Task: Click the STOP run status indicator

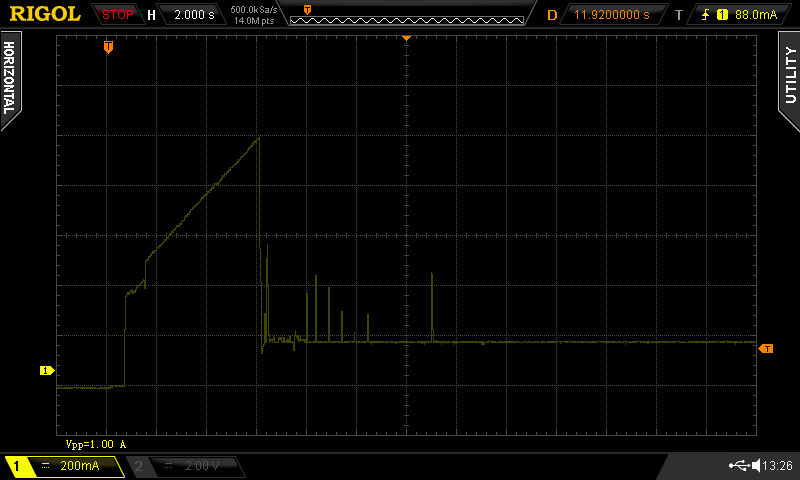Action: pos(117,15)
